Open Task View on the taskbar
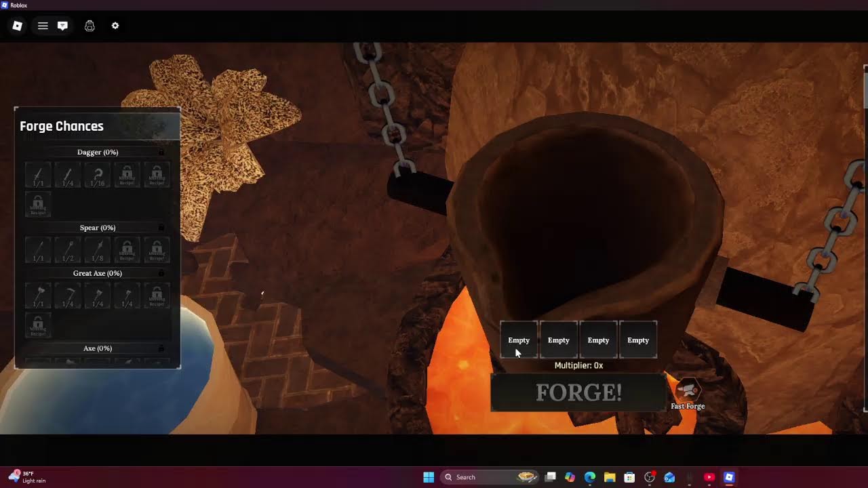Image resolution: width=868 pixels, height=488 pixels. [551, 477]
